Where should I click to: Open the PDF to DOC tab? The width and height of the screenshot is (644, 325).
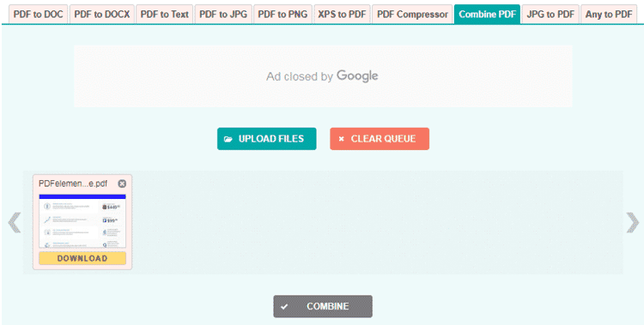pos(38,15)
